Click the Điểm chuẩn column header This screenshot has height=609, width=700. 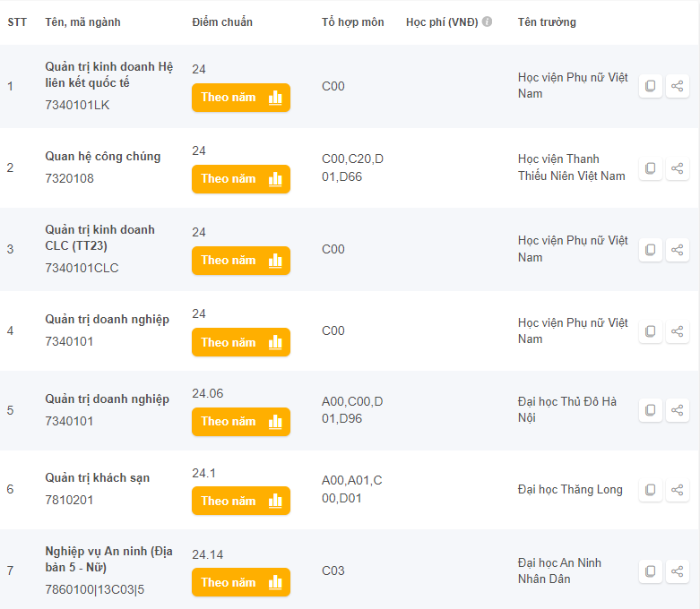point(222,21)
